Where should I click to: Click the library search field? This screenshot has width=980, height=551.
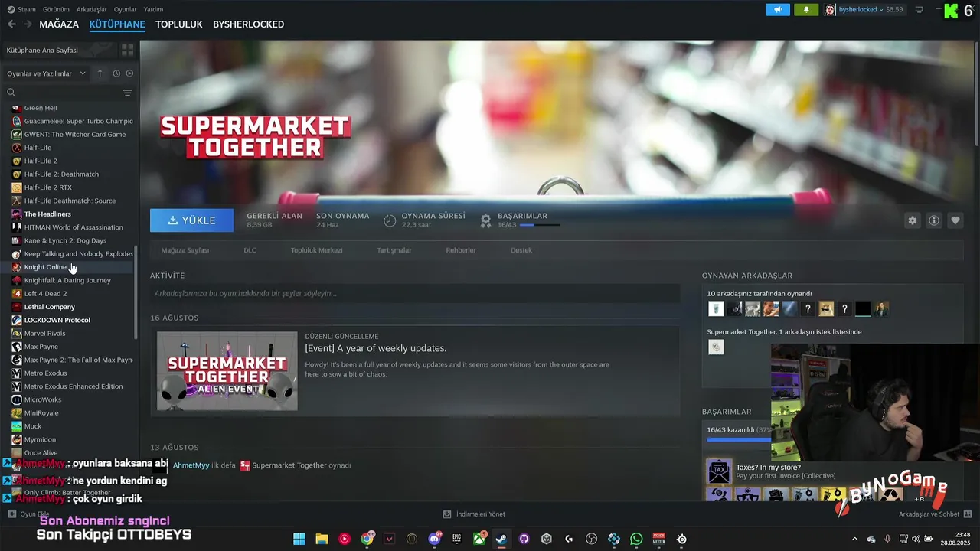pos(63,93)
